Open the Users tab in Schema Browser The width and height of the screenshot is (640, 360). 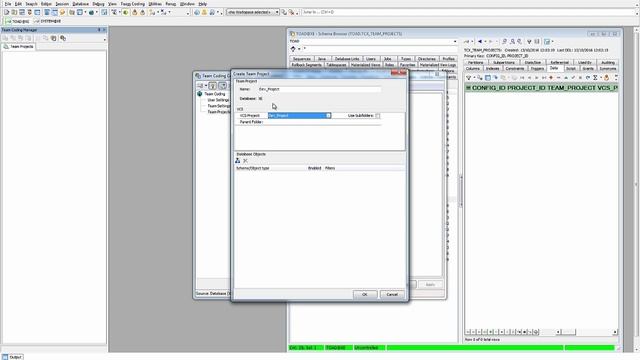tap(371, 59)
